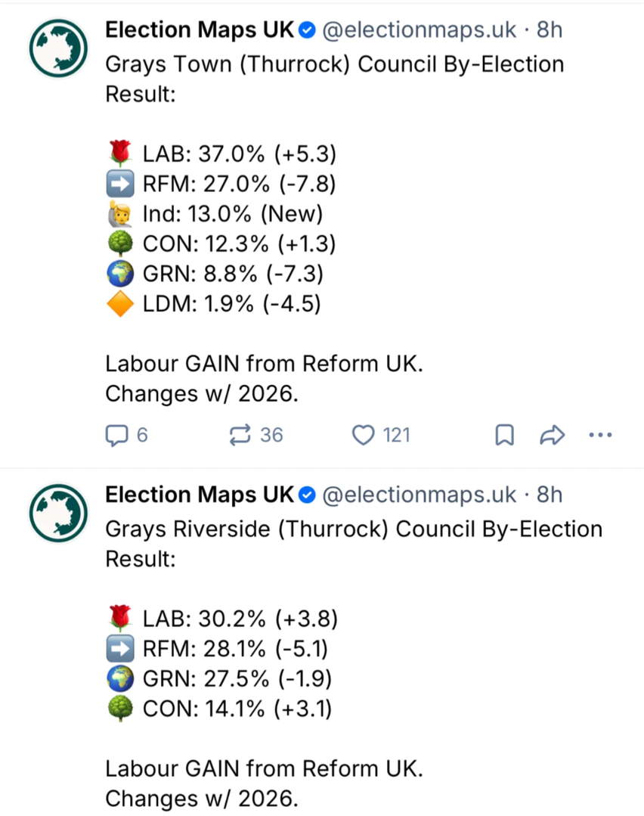Open @electionmaps.uk handle on Riverside post
This screenshot has height=816, width=644.
click(420, 495)
